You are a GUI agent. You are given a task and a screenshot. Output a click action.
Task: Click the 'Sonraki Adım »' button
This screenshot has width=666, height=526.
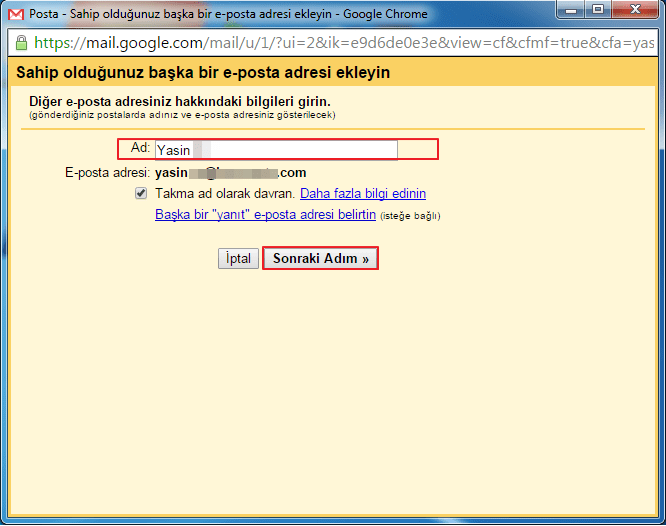[x=321, y=258]
